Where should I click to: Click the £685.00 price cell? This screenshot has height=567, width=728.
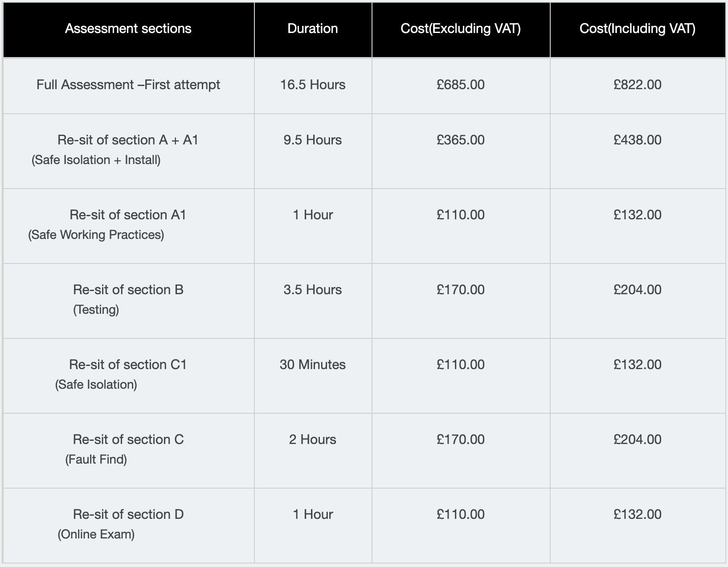tap(461, 85)
